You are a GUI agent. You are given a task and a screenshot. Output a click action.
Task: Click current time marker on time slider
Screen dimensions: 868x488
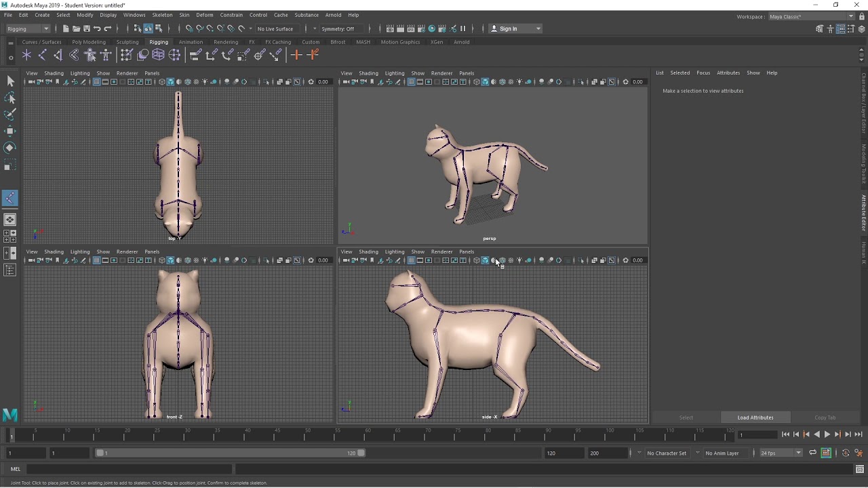point(12,435)
